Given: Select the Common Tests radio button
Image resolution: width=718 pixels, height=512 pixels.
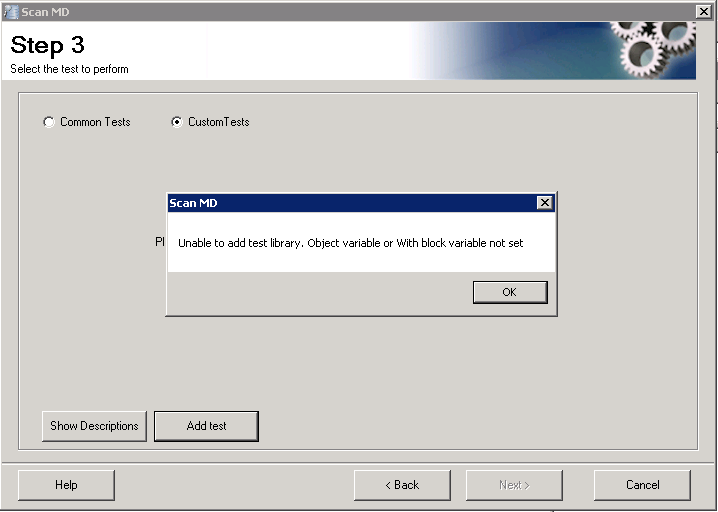Looking at the screenshot, I should tap(49, 122).
